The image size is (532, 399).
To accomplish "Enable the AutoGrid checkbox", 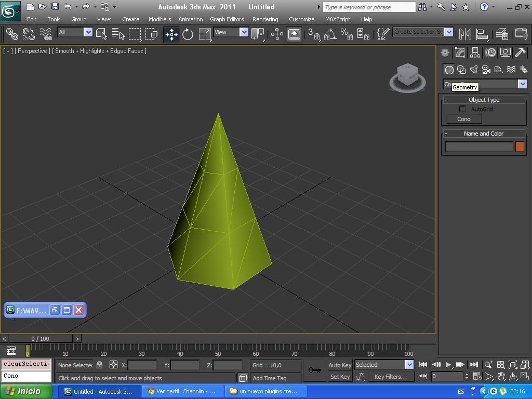I will click(x=462, y=109).
